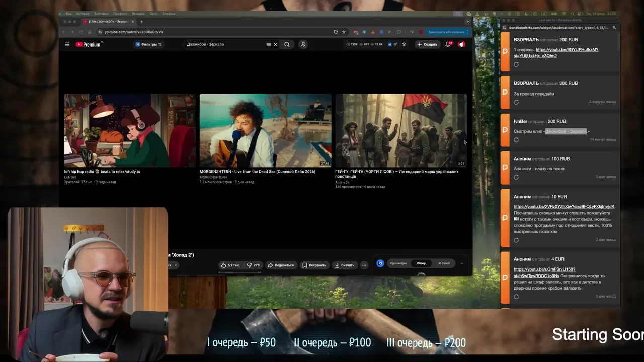Like the video showing 6,1 тыс.
This screenshot has height=362, width=644.
pos(230,265)
